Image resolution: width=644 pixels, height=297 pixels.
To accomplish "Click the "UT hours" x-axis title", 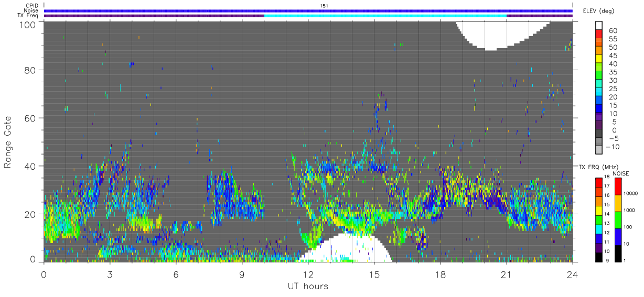I will tap(307, 286).
